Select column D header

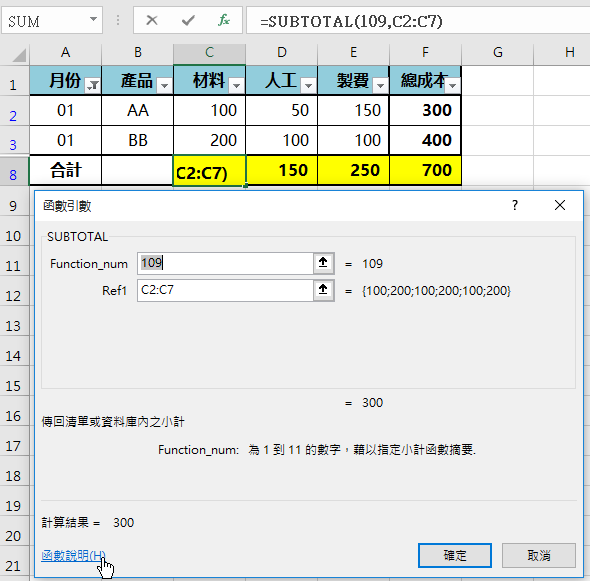point(281,52)
